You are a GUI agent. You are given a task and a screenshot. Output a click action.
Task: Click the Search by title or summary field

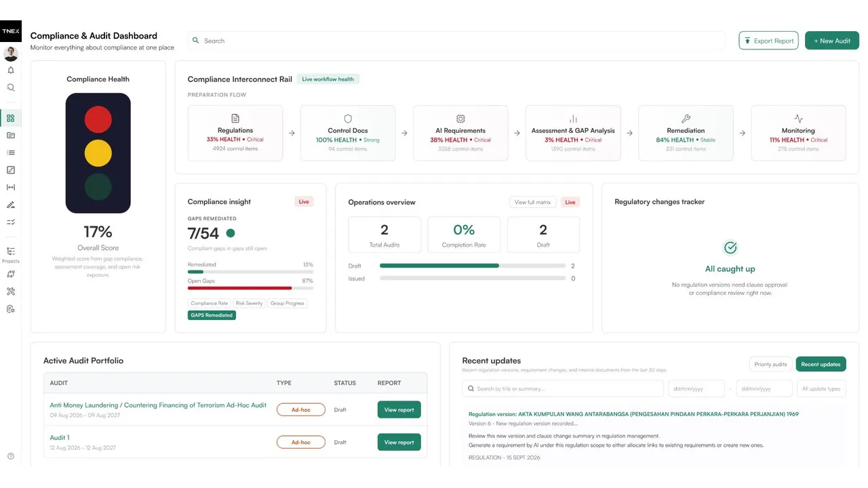pyautogui.click(x=563, y=388)
